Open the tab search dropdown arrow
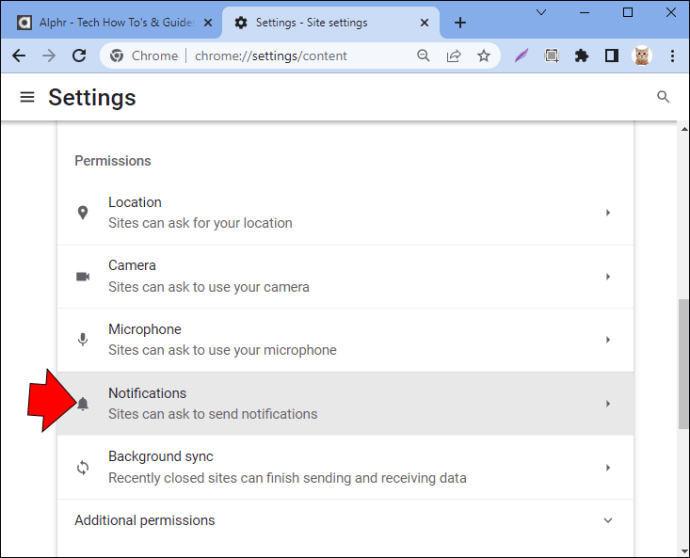The width and height of the screenshot is (690, 558). [x=541, y=12]
